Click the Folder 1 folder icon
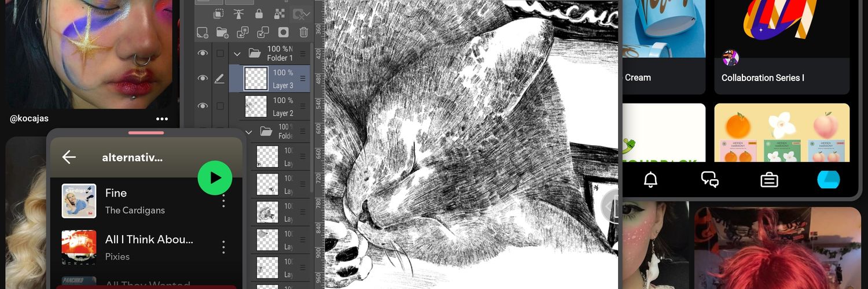The image size is (868, 289). (255, 54)
